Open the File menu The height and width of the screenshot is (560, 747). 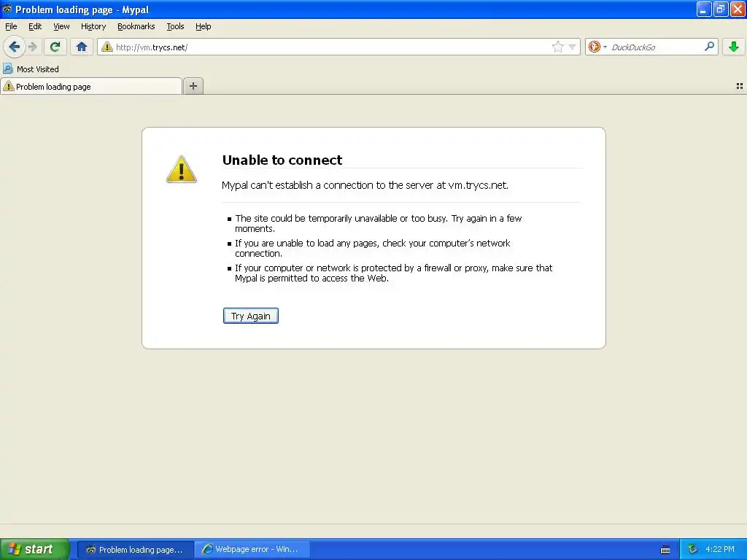pyautogui.click(x=11, y=26)
